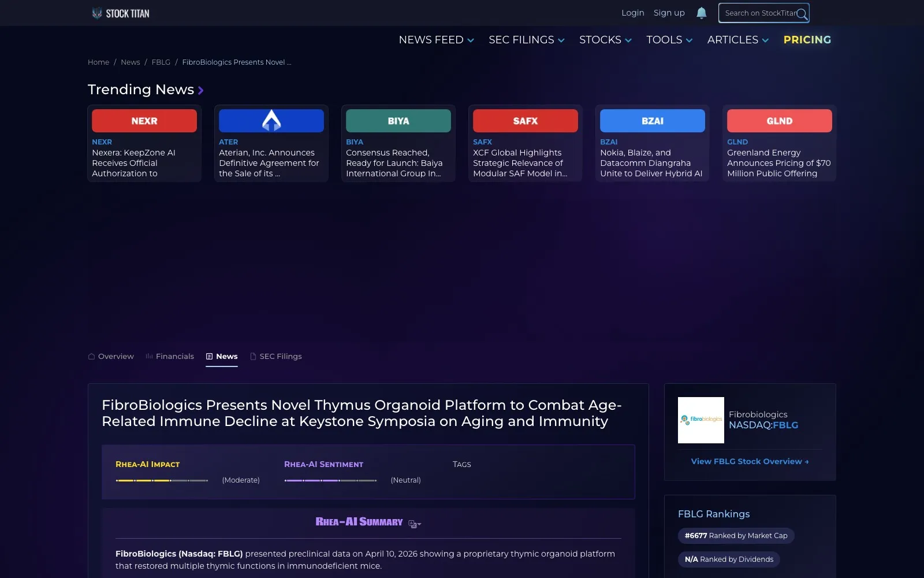Click the BIYA ticker label
Image resolution: width=924 pixels, height=578 pixels.
[x=355, y=142]
